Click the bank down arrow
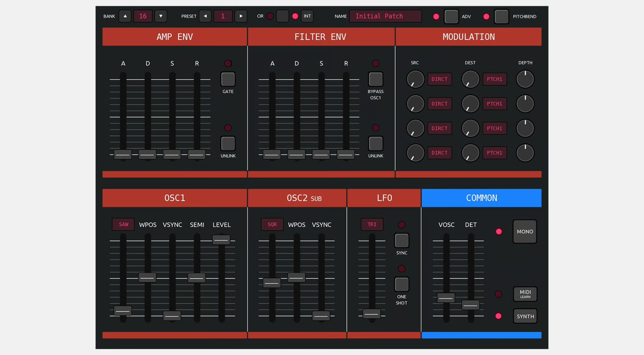Screen dimensions: 644x355 (161, 16)
